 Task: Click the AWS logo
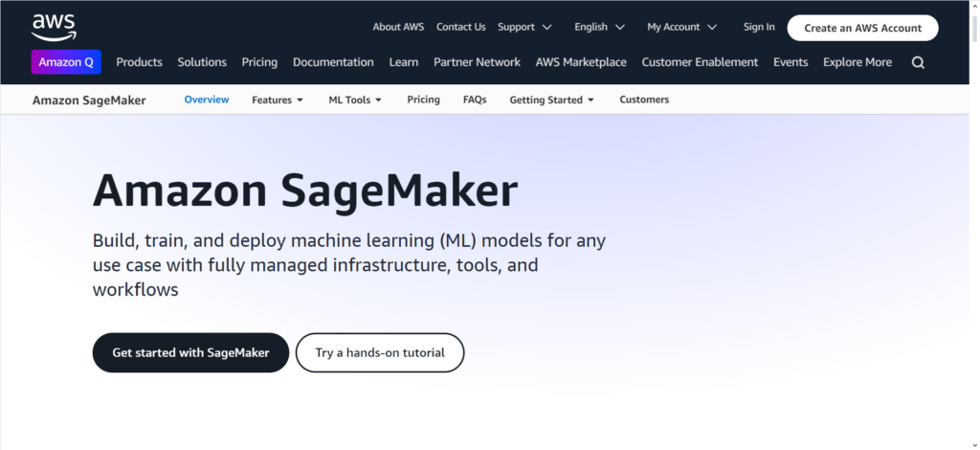[54, 28]
